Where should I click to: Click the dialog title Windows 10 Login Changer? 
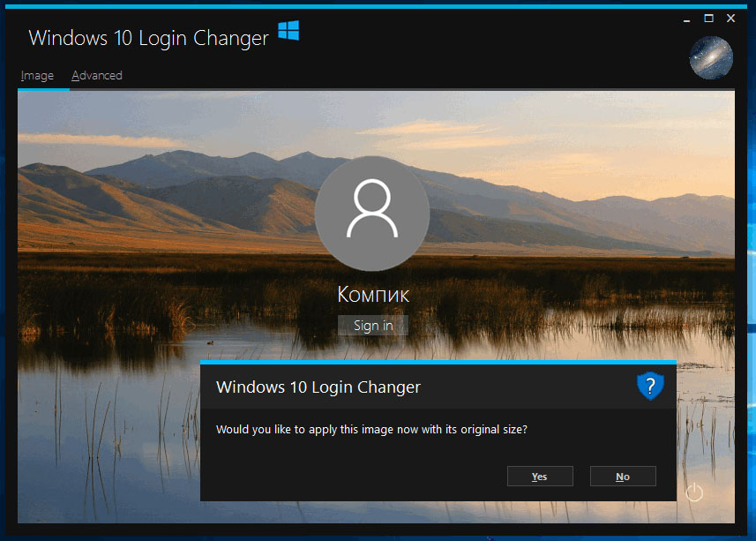318,387
